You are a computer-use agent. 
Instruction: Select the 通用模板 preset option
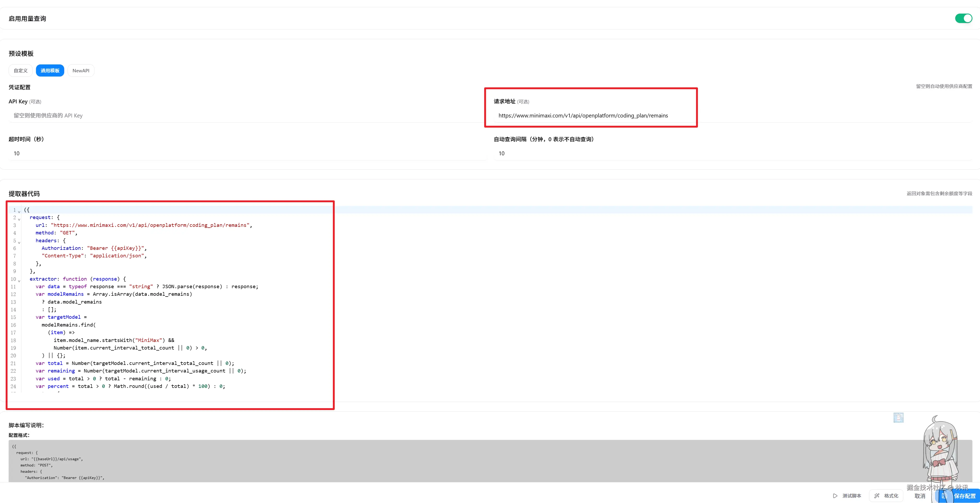50,71
